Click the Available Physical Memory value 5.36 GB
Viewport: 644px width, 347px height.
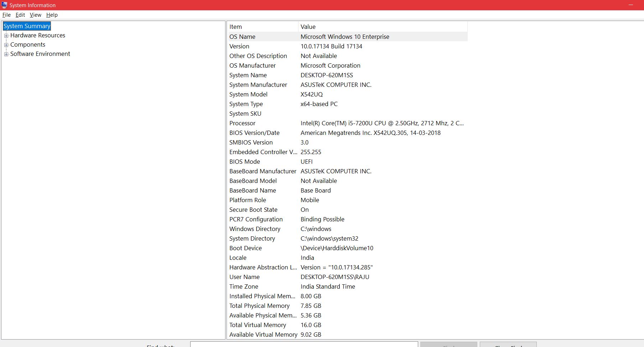tap(311, 315)
